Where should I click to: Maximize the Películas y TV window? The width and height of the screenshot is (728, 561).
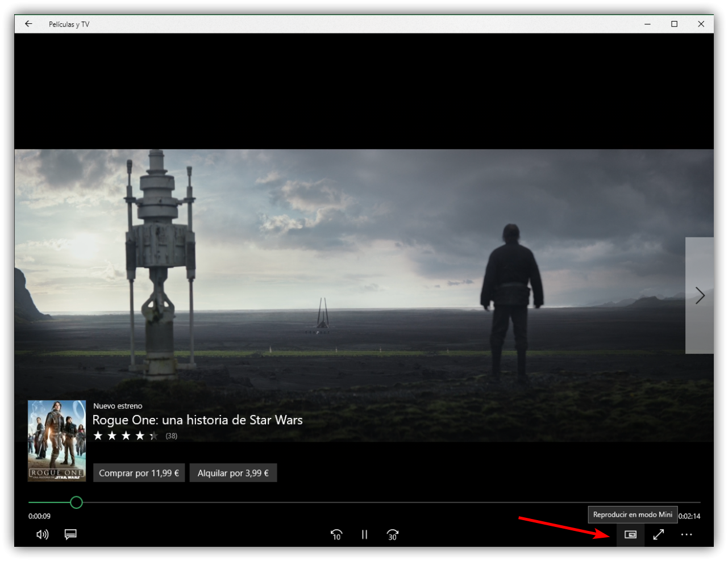675,24
